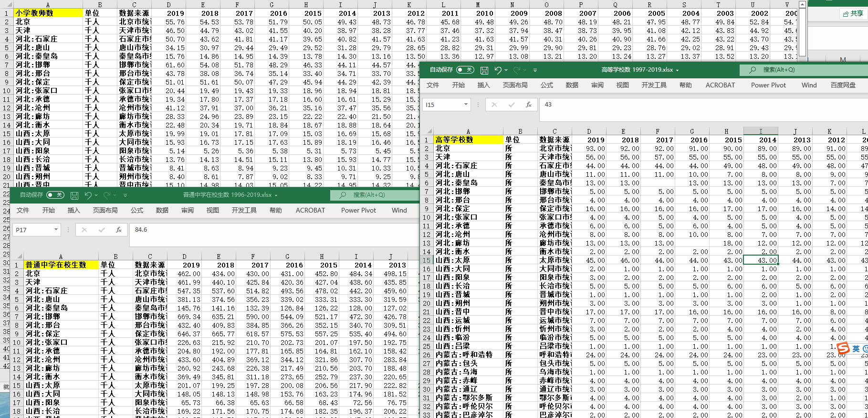The width and height of the screenshot is (868, 418).
Task: Select 河北:张家口 cell in 普通中学在校生数 sheet
Action: 61,343
